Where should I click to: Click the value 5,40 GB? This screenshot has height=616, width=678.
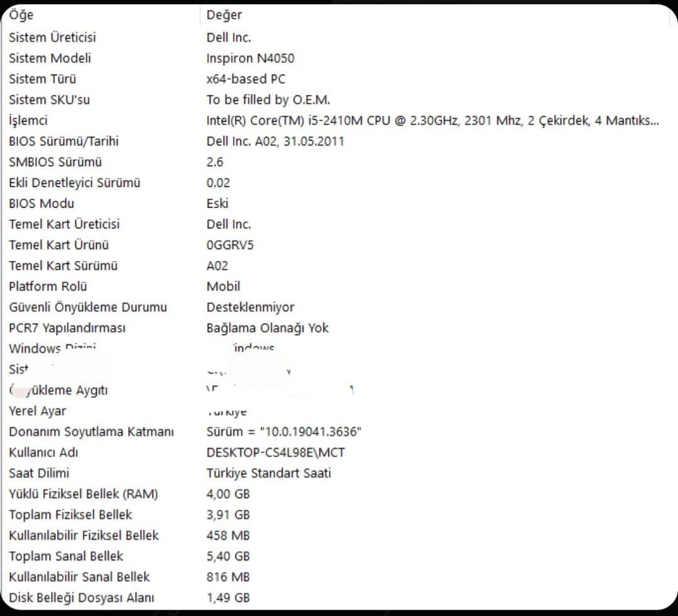coord(228,556)
